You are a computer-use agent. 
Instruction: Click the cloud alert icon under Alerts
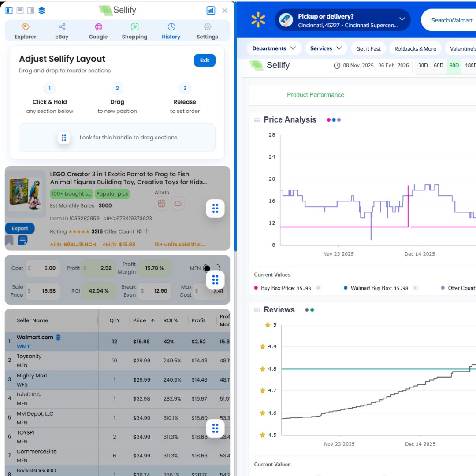pos(178,203)
